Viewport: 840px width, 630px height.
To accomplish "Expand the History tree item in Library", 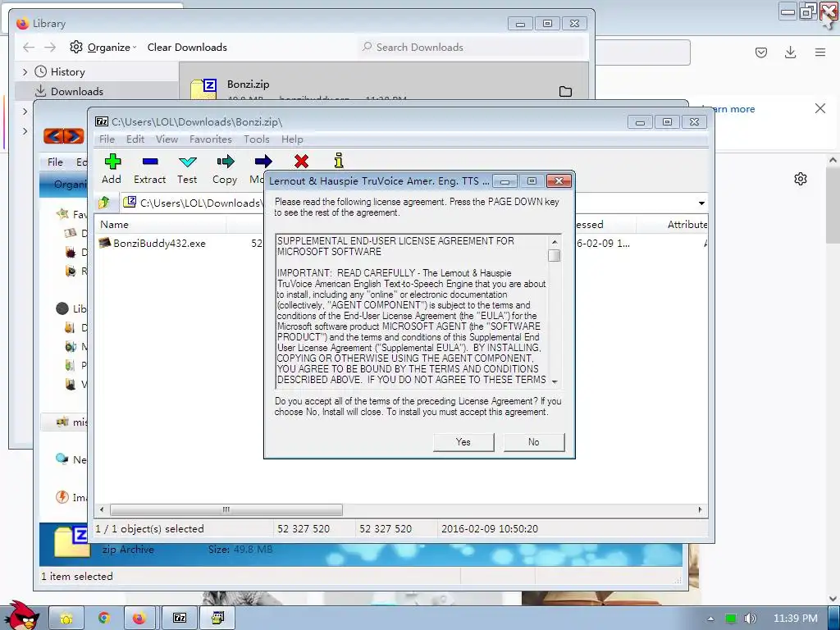I will click(x=25, y=72).
